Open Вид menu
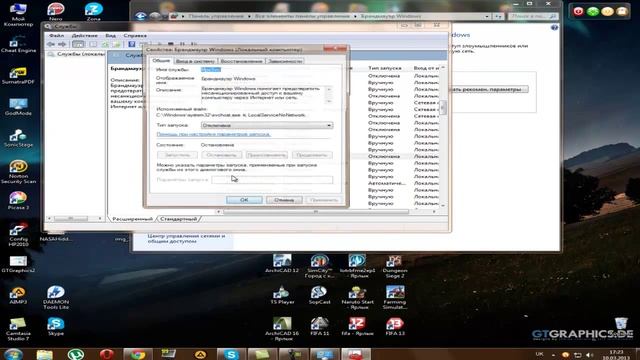Viewport: 640px width, 360px height. tap(110, 36)
